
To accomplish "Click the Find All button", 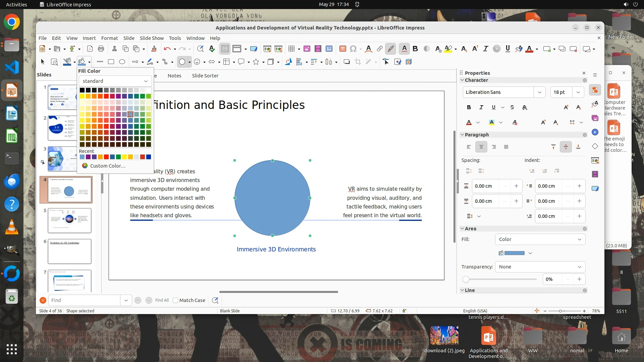I will point(162,300).
